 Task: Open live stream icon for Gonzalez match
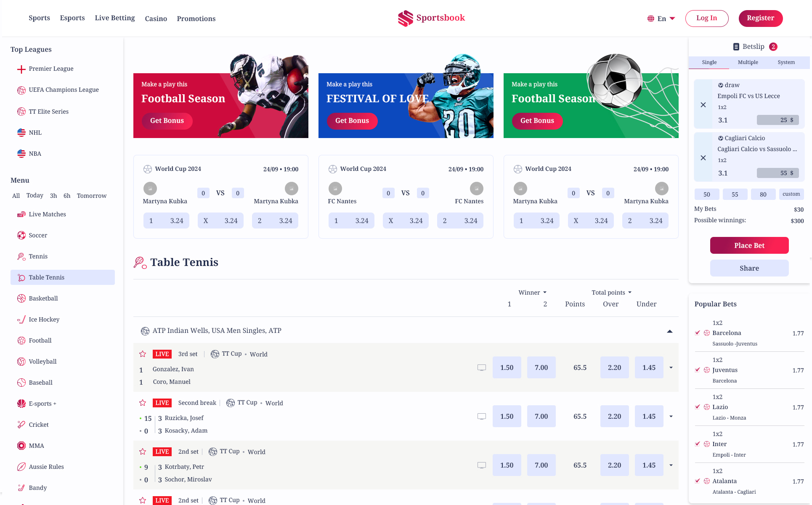pyautogui.click(x=482, y=367)
